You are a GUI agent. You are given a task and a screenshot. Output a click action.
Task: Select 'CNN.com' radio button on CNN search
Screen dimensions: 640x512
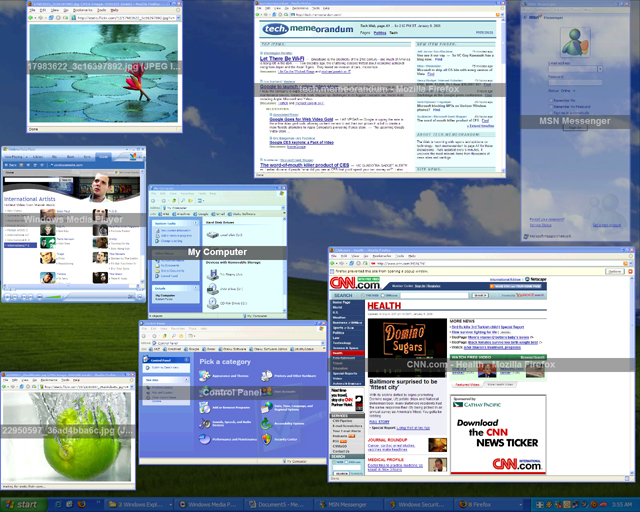click(383, 295)
